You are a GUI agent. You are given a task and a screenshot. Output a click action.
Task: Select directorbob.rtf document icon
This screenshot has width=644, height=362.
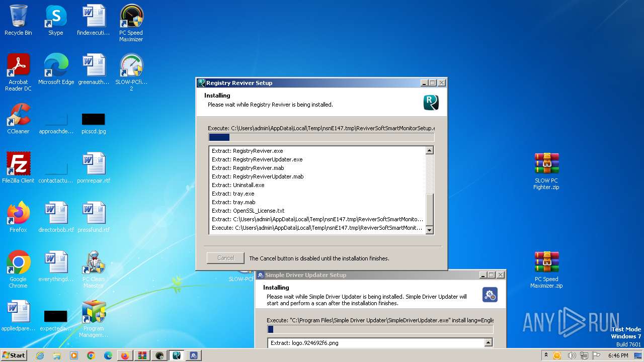(56, 217)
